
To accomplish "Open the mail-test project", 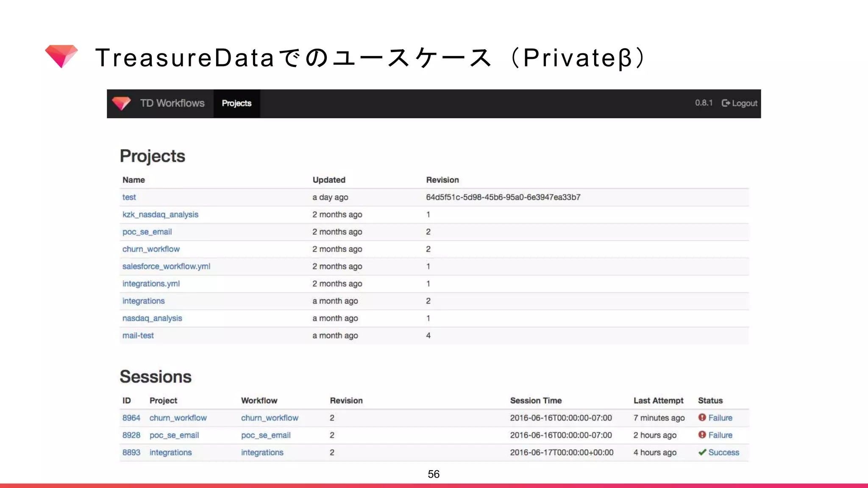I will (x=138, y=335).
